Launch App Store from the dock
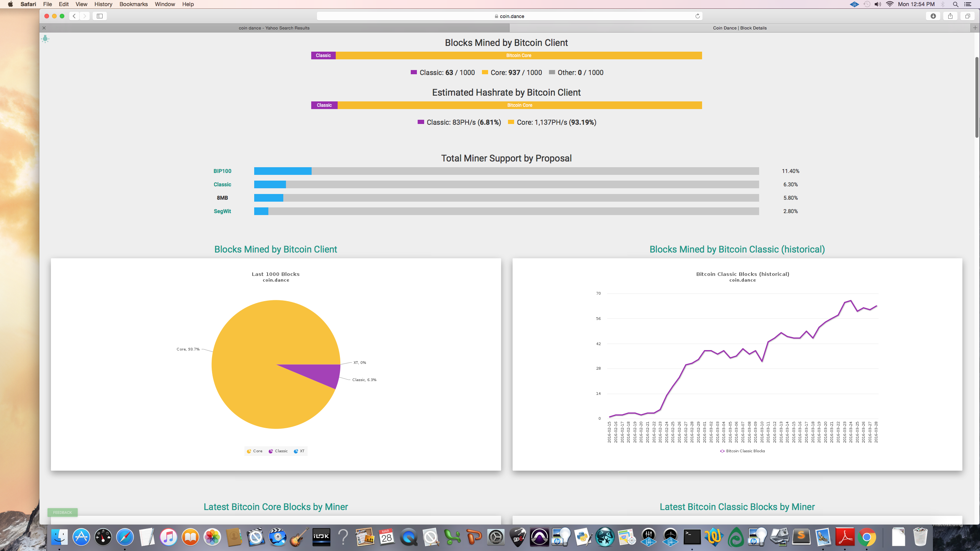 (x=81, y=537)
